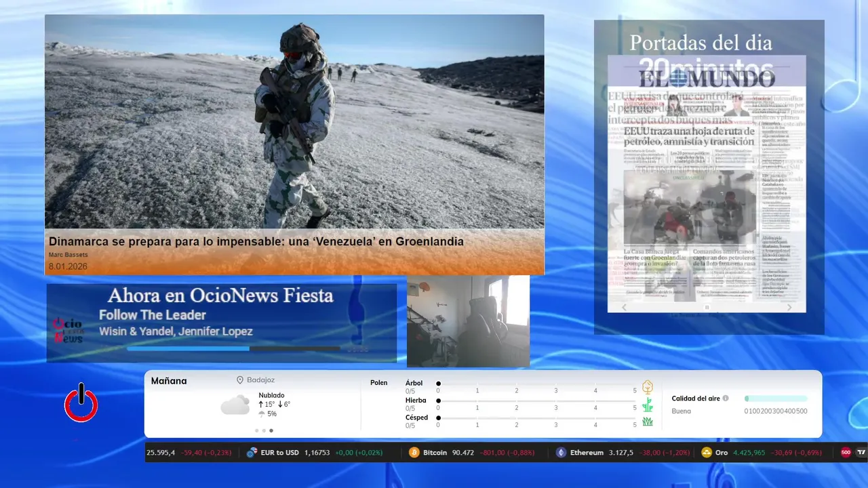
Task: Click 'Ahora en OcioNews Fiesta' title
Action: [x=220, y=296]
